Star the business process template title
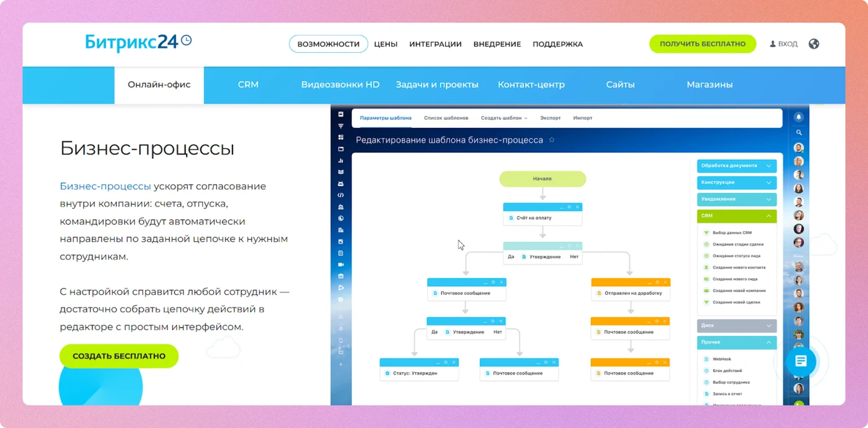The height and width of the screenshot is (428, 868). coord(552,140)
